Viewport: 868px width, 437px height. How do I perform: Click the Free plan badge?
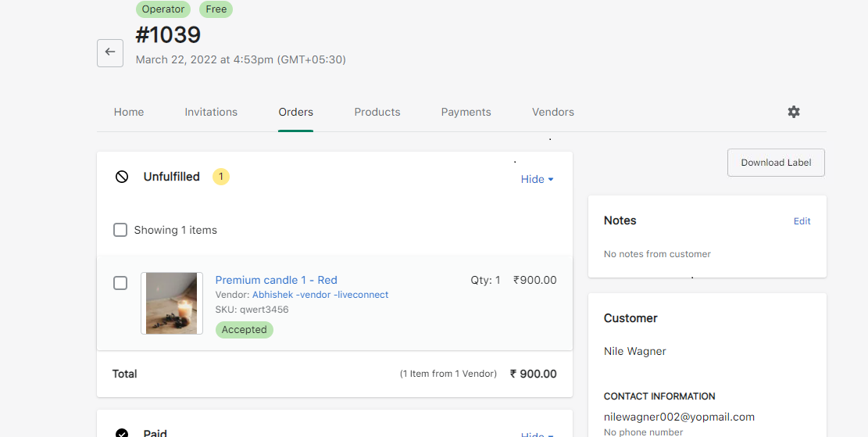tap(216, 9)
